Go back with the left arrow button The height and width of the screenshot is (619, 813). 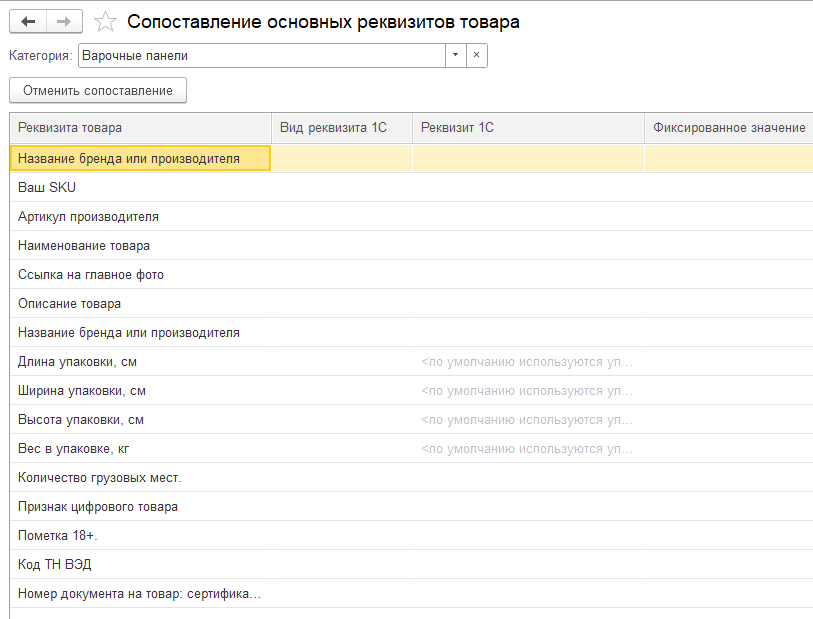pyautogui.click(x=28, y=22)
